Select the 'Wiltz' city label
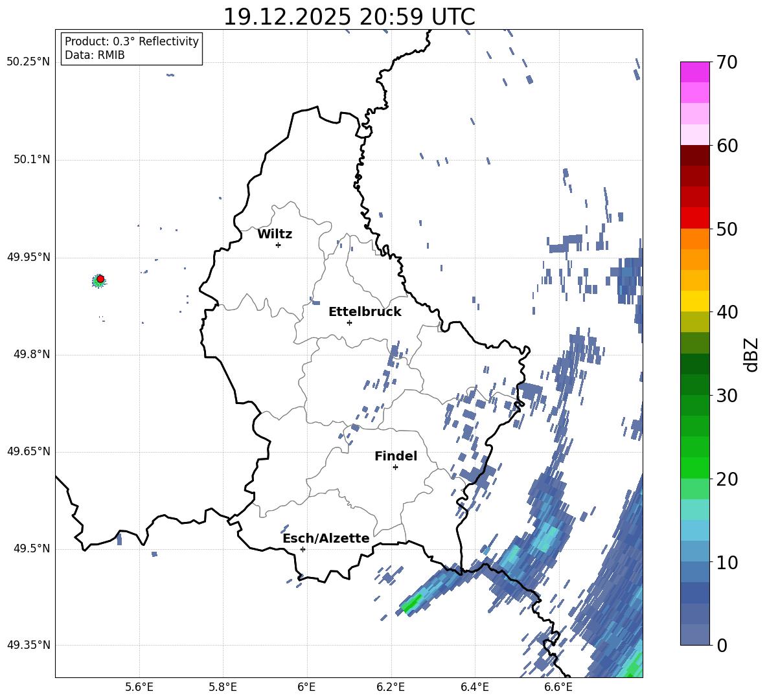Viewport: 767px width, 700px height. click(275, 234)
